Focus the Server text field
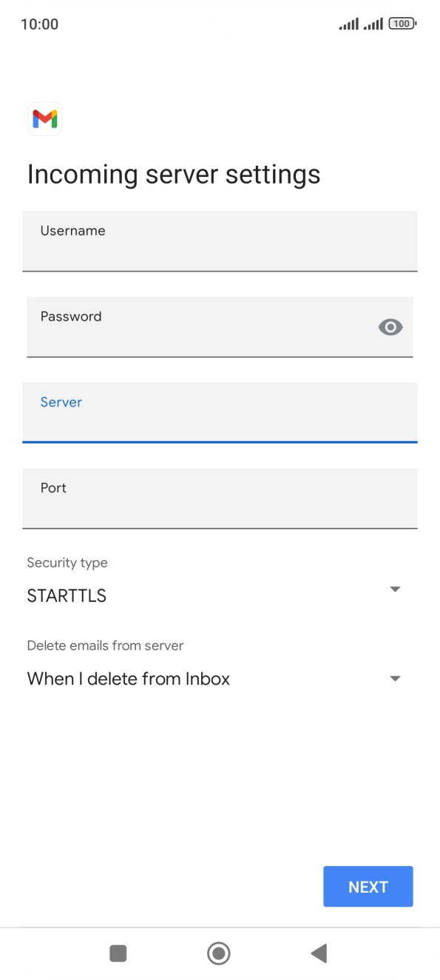The height and width of the screenshot is (980, 440). click(x=220, y=413)
